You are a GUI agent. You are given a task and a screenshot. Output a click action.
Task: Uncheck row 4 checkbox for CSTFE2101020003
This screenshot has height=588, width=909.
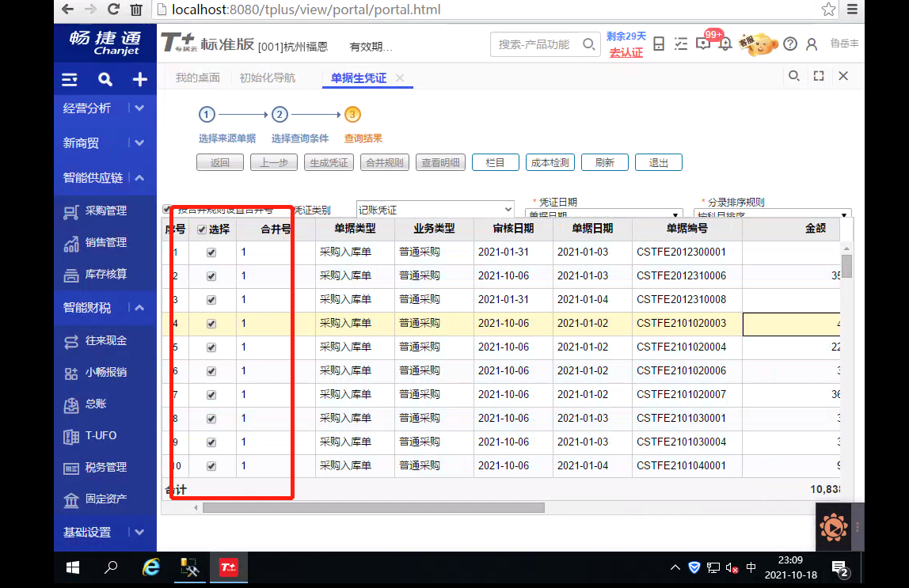[211, 324]
